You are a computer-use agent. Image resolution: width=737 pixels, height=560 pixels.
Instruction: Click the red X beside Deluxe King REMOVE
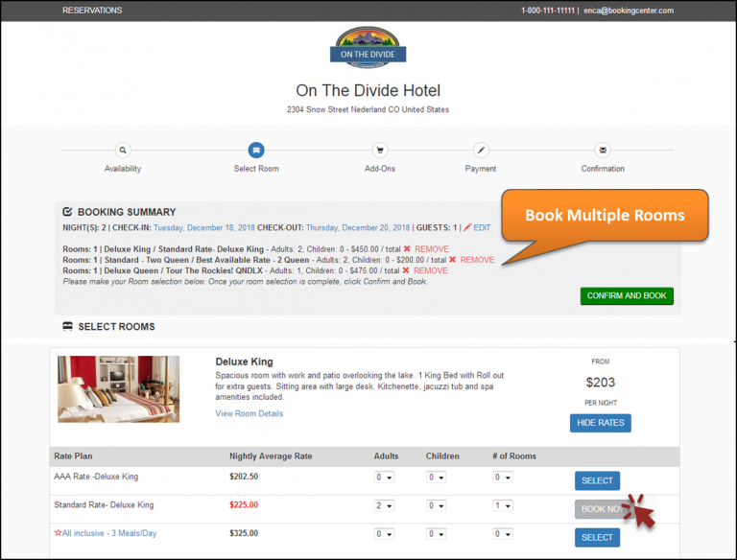407,249
